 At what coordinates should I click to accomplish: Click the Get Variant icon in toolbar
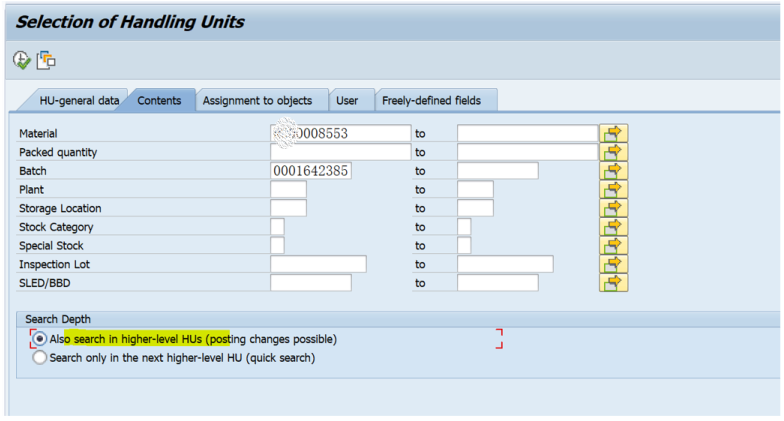(x=46, y=61)
